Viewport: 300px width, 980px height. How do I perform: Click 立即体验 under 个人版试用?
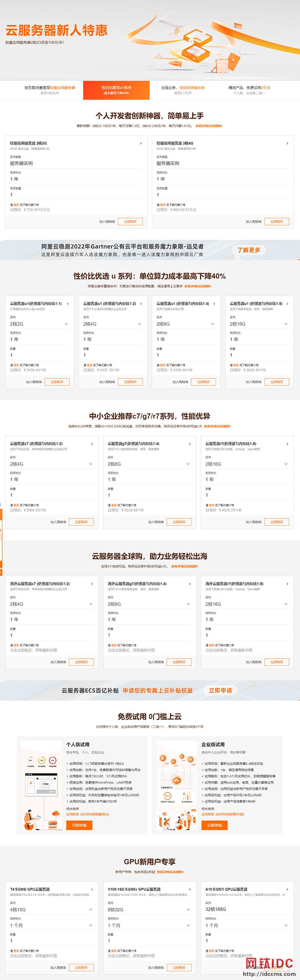pyautogui.click(x=79, y=825)
